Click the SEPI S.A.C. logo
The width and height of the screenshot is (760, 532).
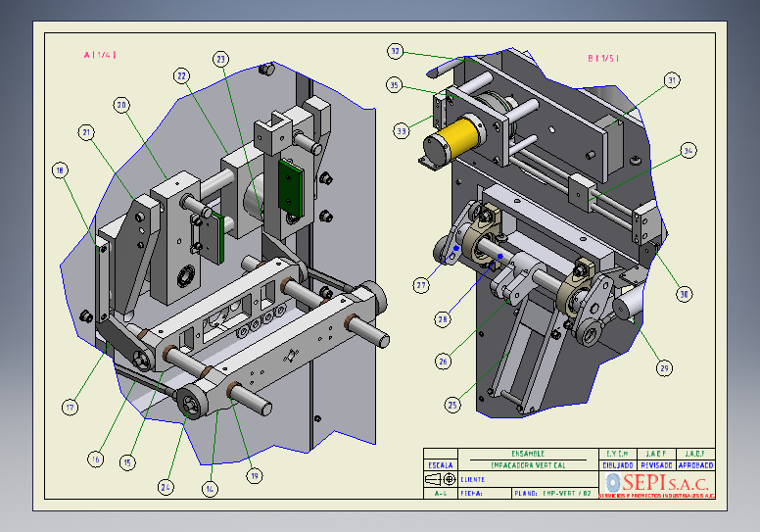tap(658, 484)
